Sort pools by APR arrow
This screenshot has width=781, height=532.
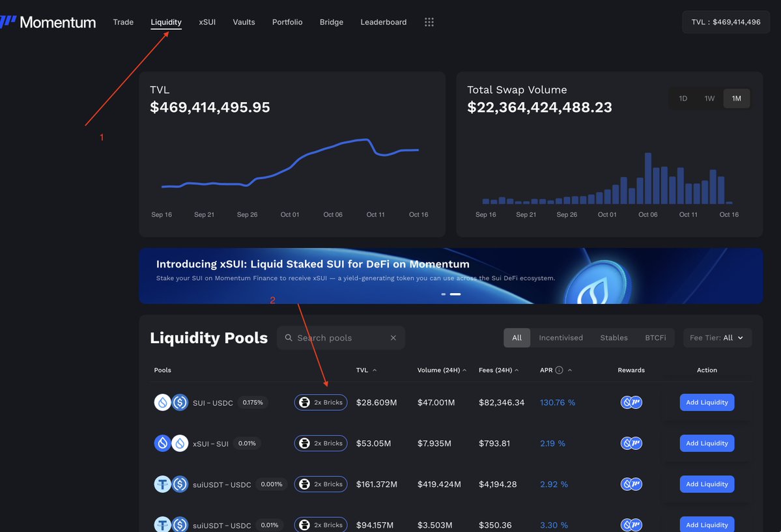pos(570,370)
